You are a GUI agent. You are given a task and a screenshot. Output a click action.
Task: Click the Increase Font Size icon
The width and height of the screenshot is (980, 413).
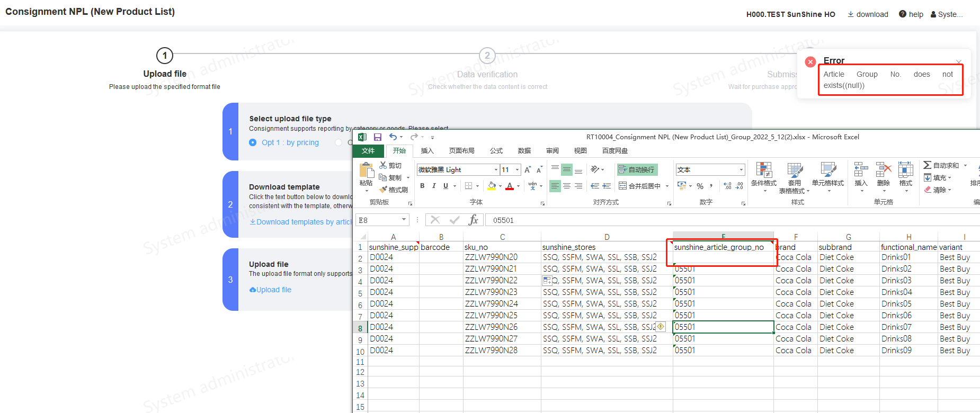[528, 170]
